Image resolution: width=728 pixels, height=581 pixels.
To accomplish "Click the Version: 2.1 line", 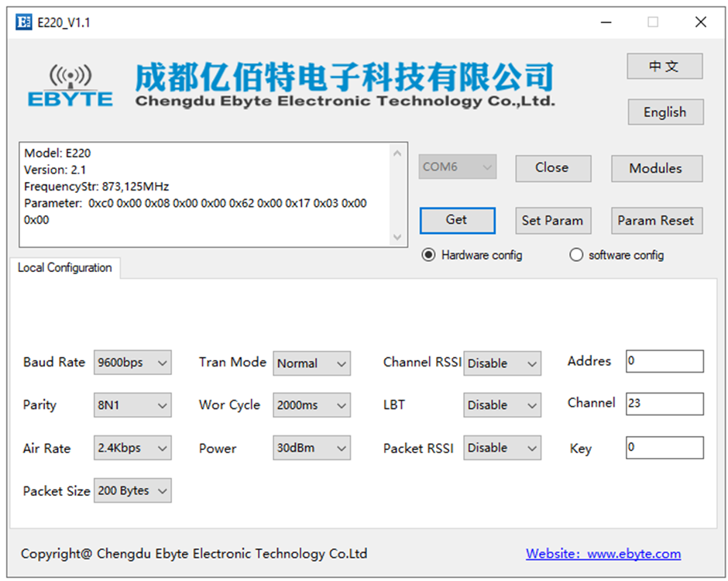I will coord(55,170).
